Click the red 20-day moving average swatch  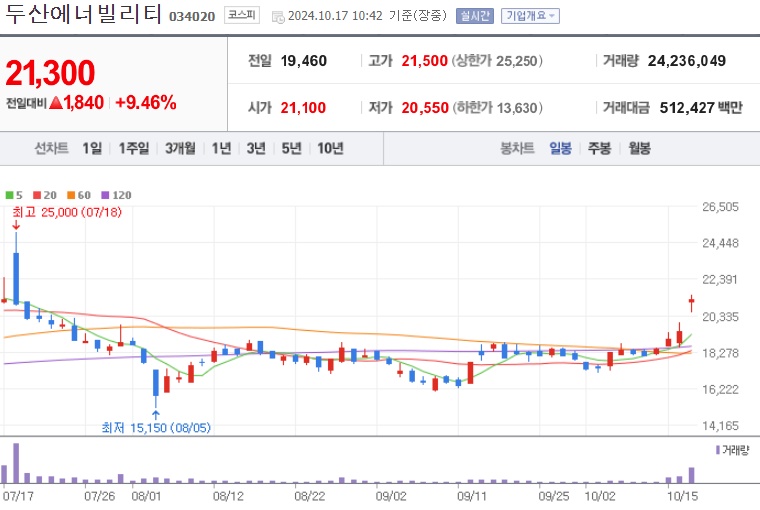point(37,195)
